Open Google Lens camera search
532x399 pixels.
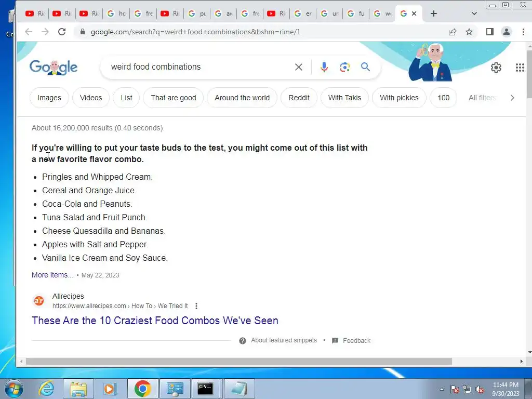[345, 67]
